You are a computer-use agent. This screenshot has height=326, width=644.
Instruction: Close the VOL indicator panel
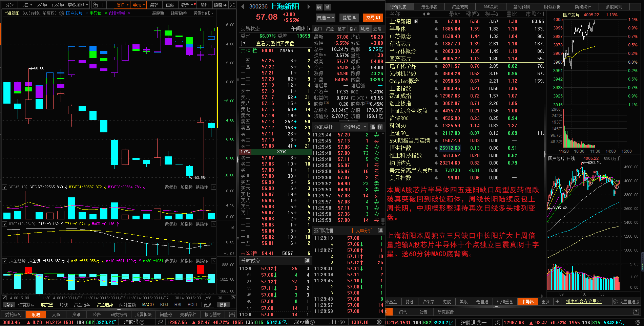tap(213, 187)
